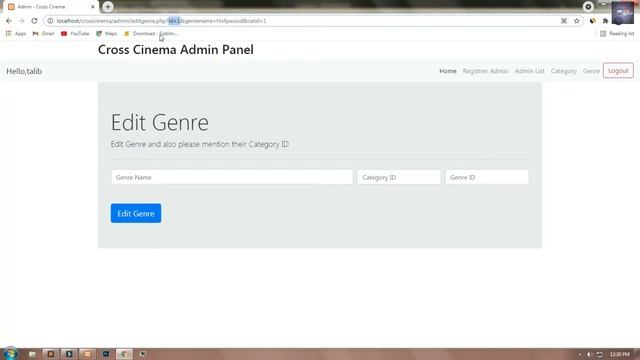This screenshot has width=640, height=360.
Task: Open the Category nav link
Action: (563, 71)
